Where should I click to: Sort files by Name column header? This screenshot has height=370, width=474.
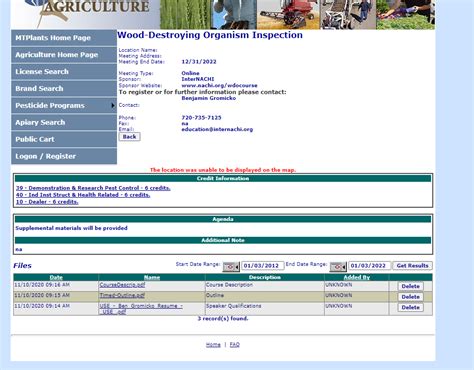coord(152,277)
